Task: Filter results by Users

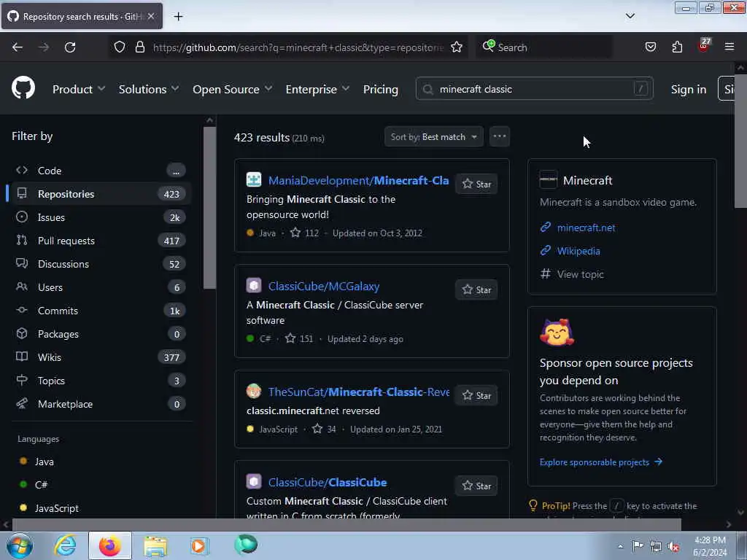Action: [x=99, y=287]
